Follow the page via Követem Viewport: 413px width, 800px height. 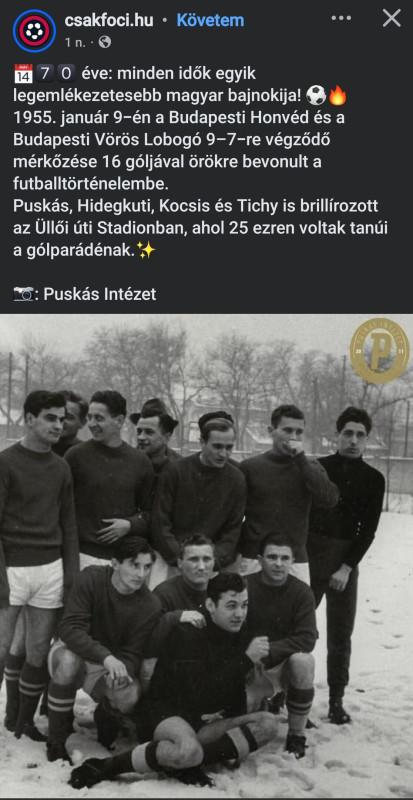[x=210, y=20]
